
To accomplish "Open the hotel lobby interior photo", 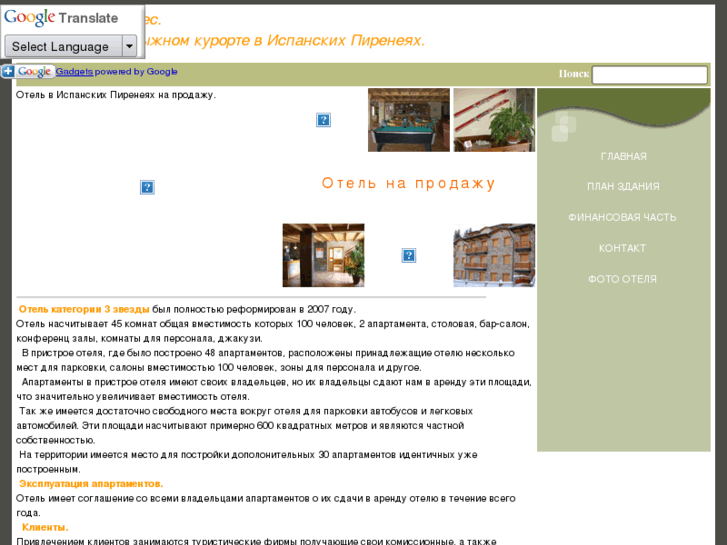I will click(323, 255).
